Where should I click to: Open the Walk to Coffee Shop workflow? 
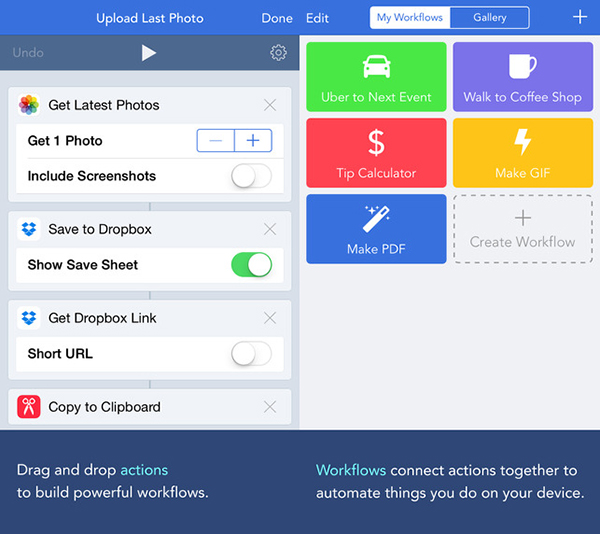pyautogui.click(x=523, y=77)
